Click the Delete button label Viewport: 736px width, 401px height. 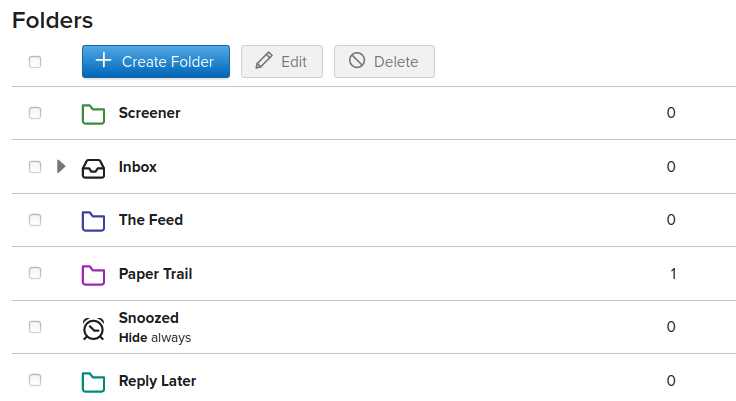[x=396, y=62]
